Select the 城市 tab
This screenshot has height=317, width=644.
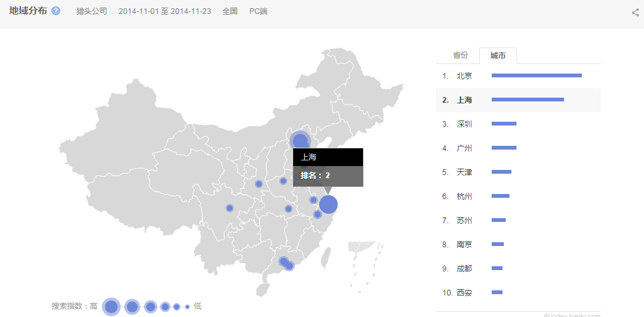498,56
